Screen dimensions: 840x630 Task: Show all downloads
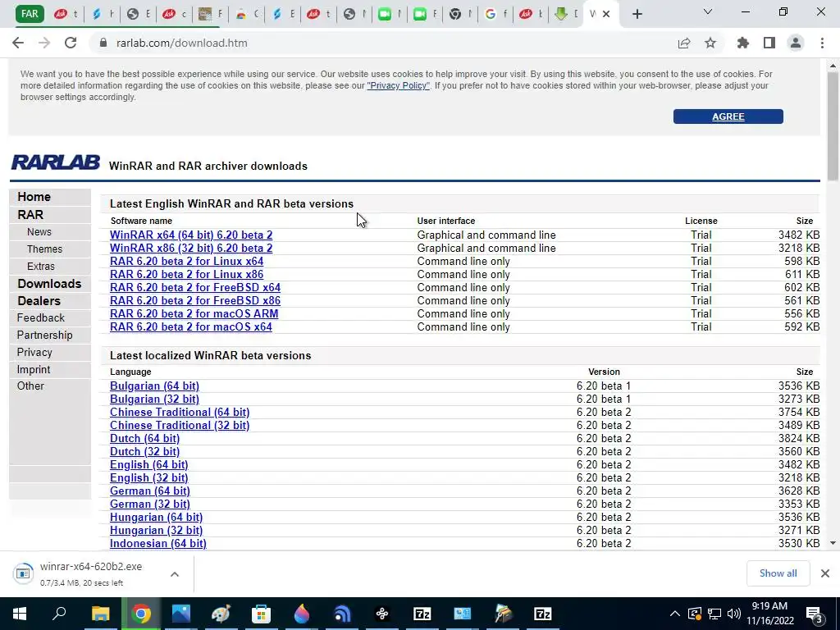tap(778, 573)
